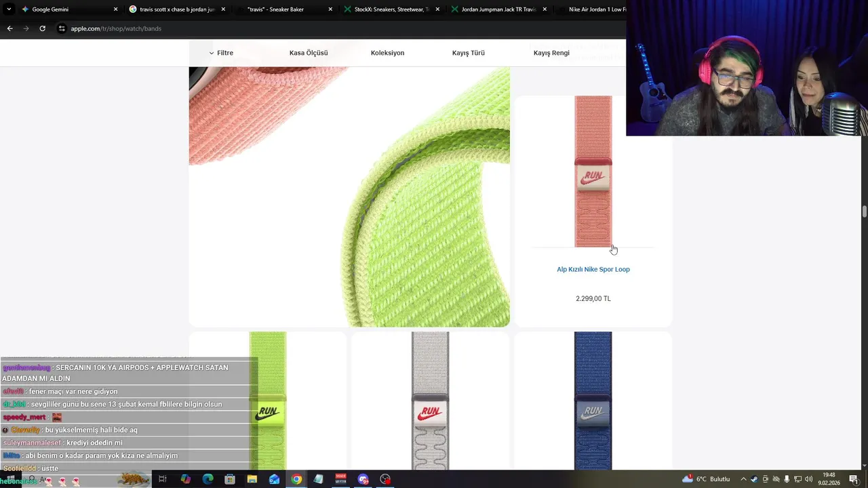The width and height of the screenshot is (868, 488).
Task: Switch to Nike Air Jordan 1 Low tab
Action: point(590,9)
